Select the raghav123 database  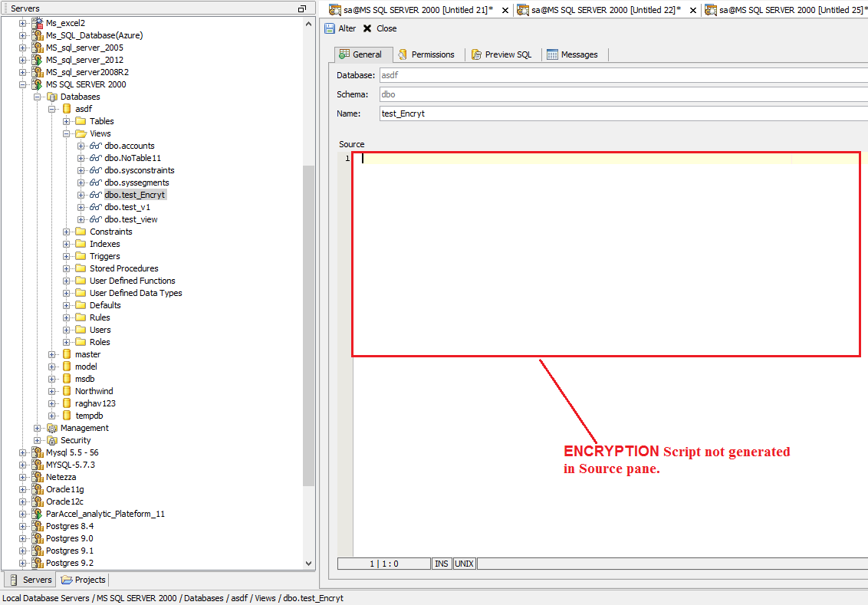(95, 403)
